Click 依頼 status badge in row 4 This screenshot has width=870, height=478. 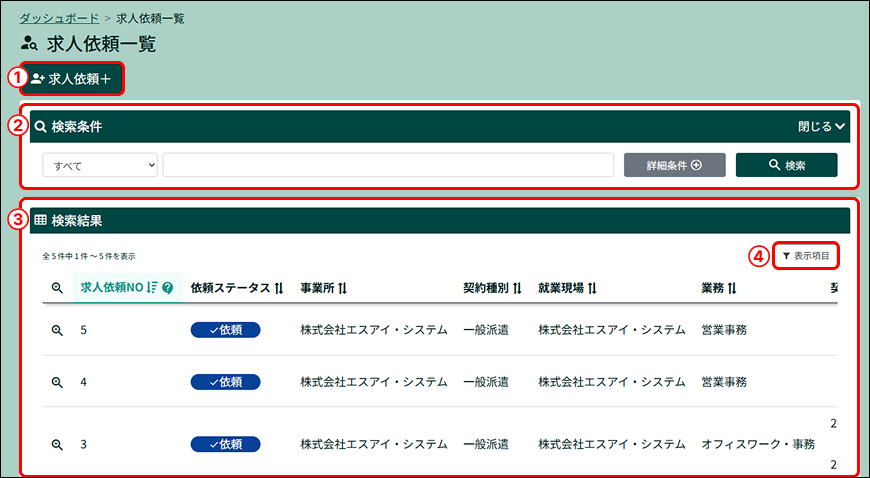225,382
